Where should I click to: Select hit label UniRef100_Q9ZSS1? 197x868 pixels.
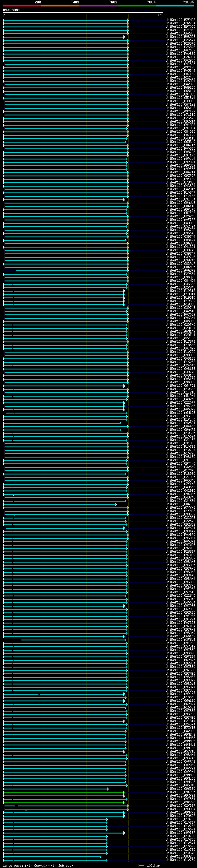coord(180,799)
